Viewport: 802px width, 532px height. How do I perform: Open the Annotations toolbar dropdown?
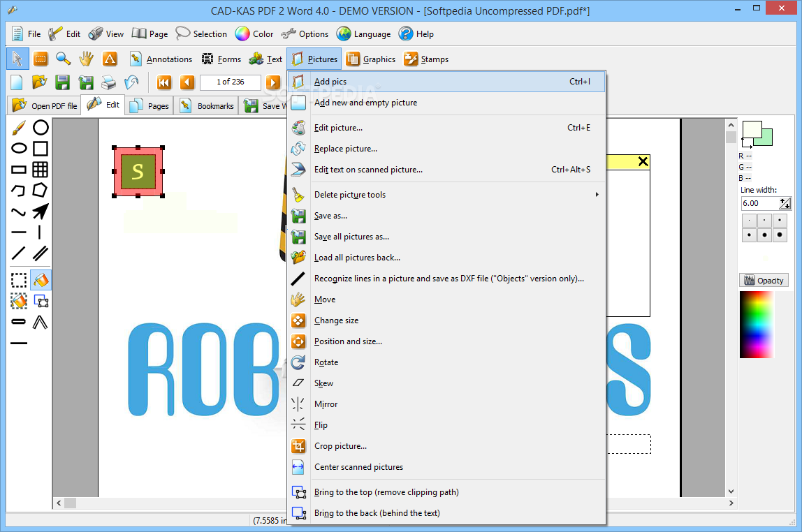coord(161,59)
